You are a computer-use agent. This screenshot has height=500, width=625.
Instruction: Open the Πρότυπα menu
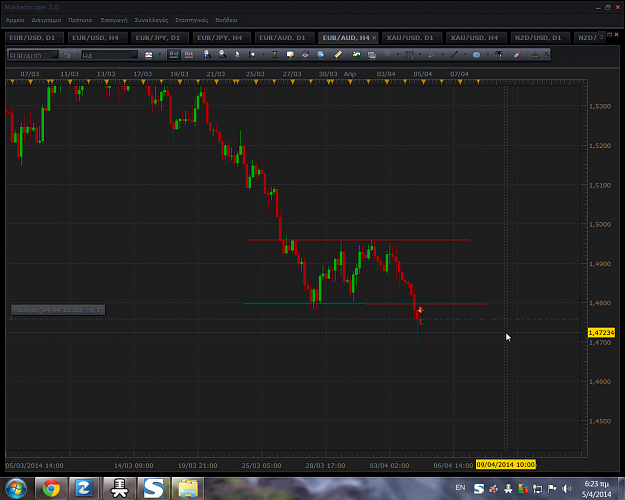point(80,20)
